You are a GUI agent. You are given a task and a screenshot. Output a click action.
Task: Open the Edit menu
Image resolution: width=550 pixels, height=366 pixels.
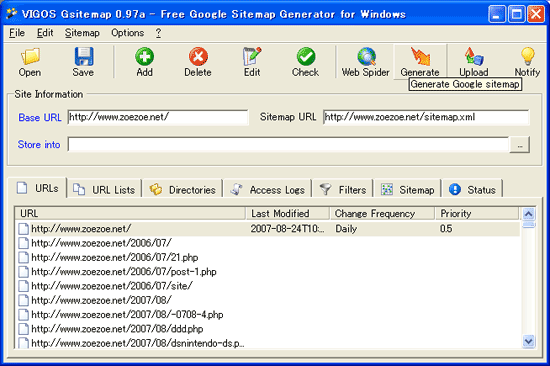(45, 33)
